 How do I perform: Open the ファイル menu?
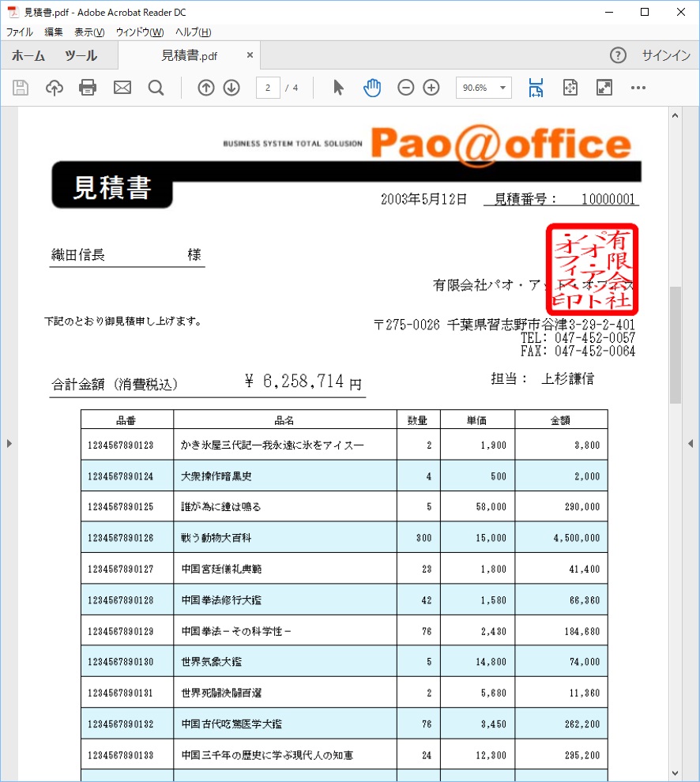[x=20, y=32]
